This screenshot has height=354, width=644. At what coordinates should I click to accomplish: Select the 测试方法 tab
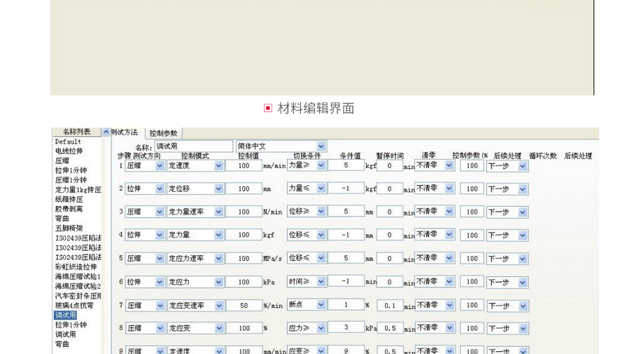pyautogui.click(x=125, y=132)
